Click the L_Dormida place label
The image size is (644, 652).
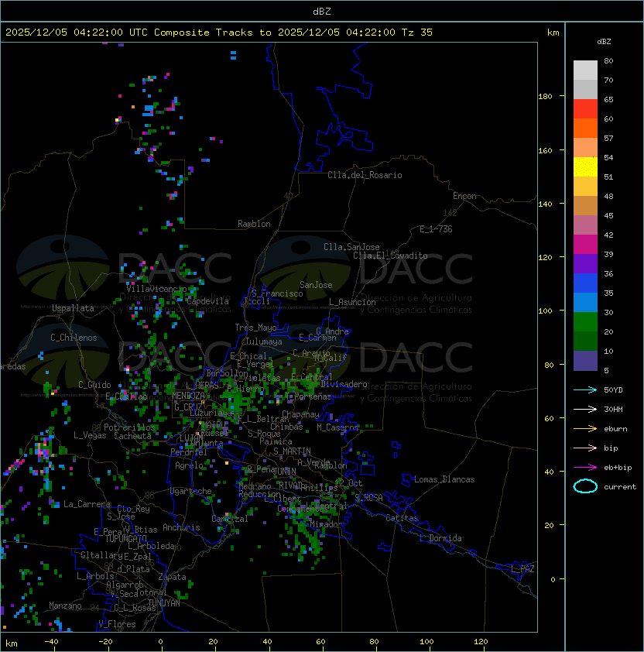coord(440,538)
